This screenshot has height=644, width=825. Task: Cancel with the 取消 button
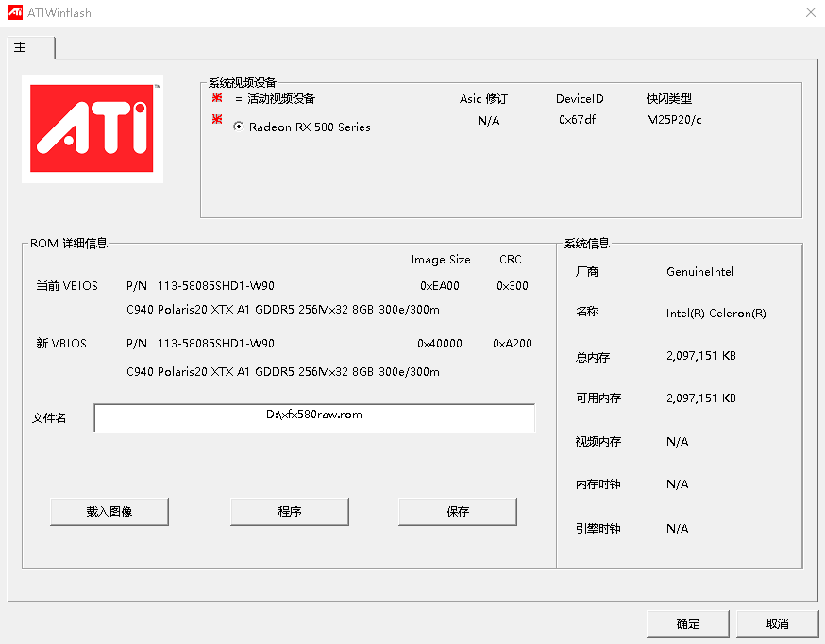[777, 624]
